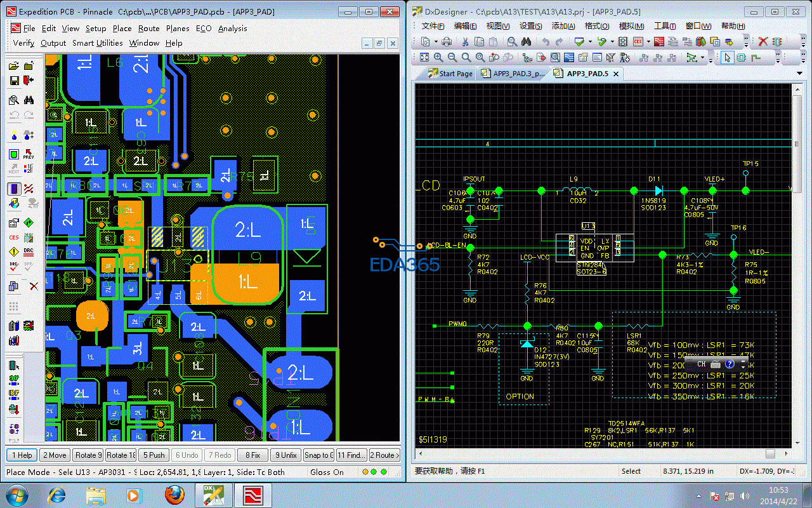
Task: Click the PREV icon in PCB left toolbar
Action: (x=29, y=154)
